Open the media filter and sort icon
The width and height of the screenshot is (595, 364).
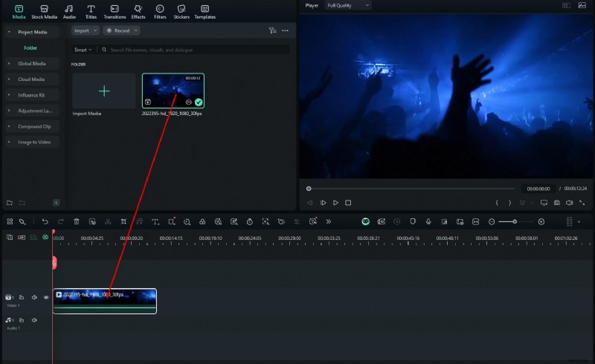272,30
